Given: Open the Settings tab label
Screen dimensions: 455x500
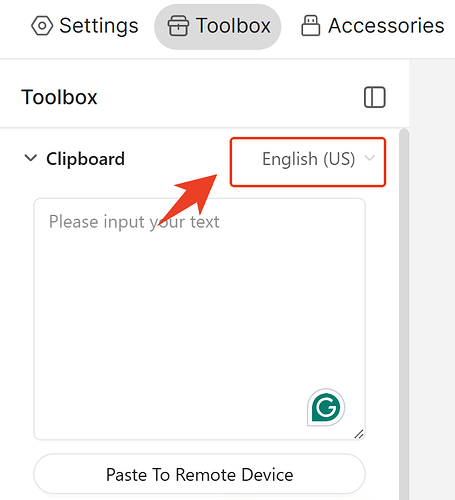Looking at the screenshot, I should click(99, 26).
